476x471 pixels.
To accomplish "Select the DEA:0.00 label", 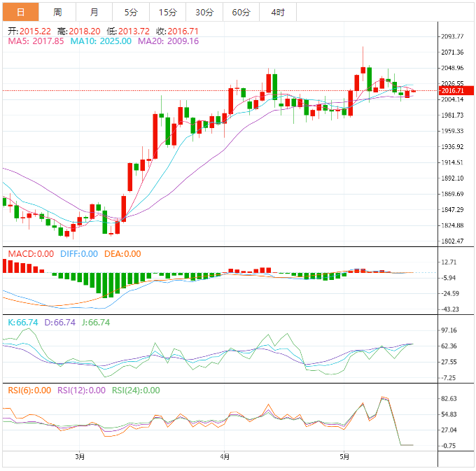I will tap(122, 254).
